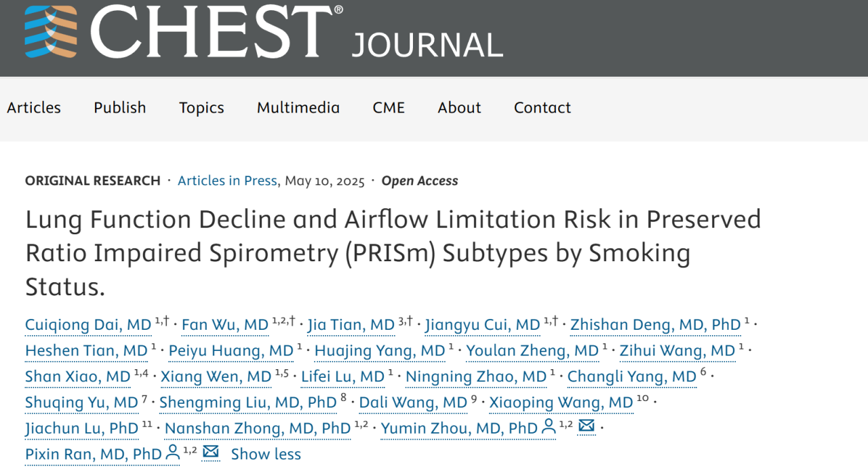Click the CHEST Journal logo

[263, 33]
